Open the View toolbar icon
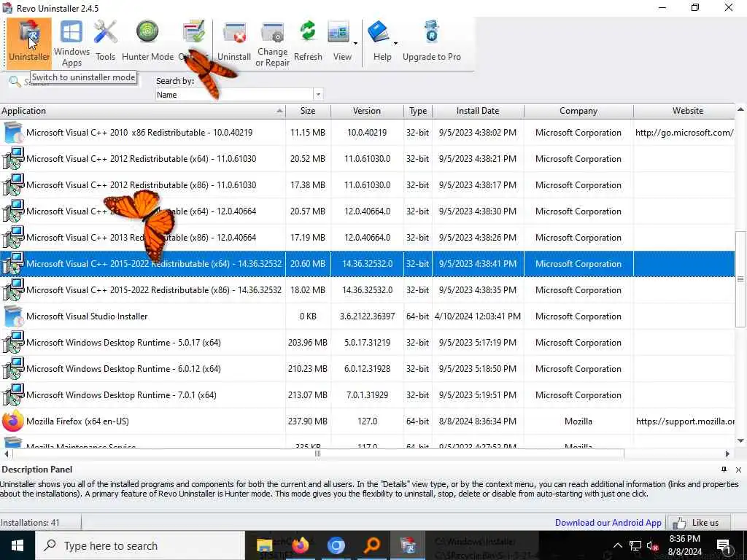This screenshot has height=560, width=747. point(339,41)
